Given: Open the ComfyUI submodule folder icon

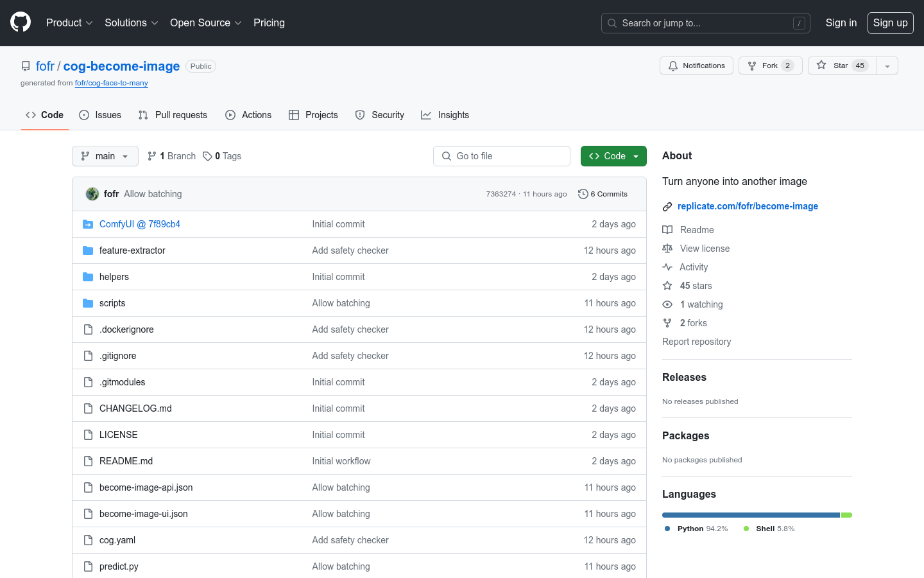Looking at the screenshot, I should 88,224.
